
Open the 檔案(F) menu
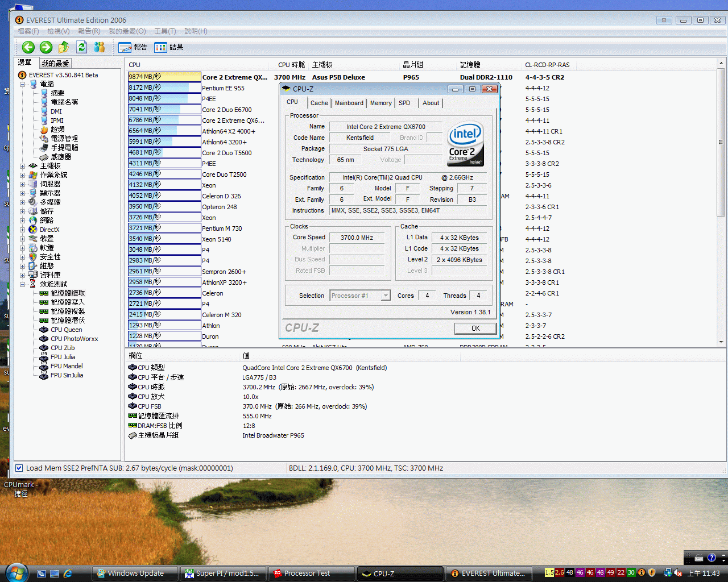[x=28, y=31]
